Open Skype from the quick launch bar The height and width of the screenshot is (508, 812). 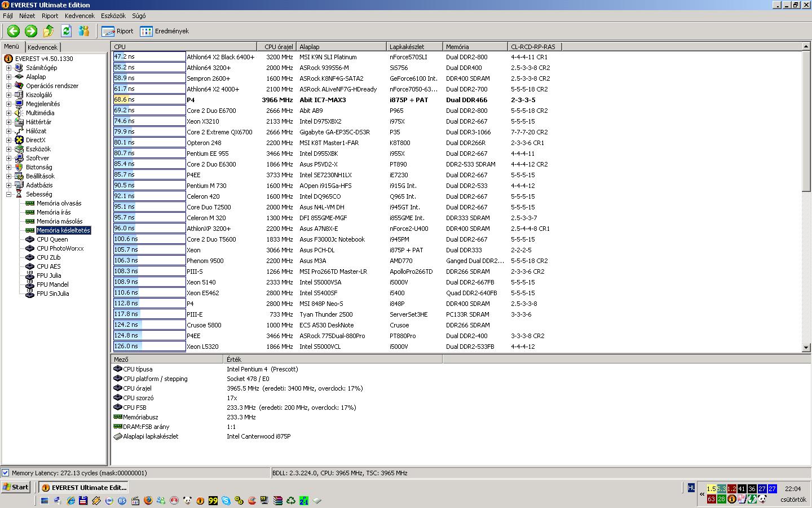coord(226,500)
